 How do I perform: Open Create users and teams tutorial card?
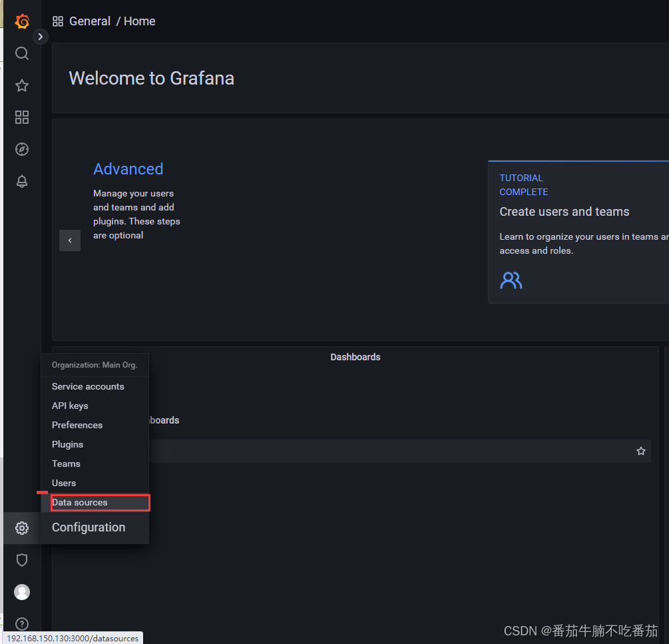coord(578,232)
